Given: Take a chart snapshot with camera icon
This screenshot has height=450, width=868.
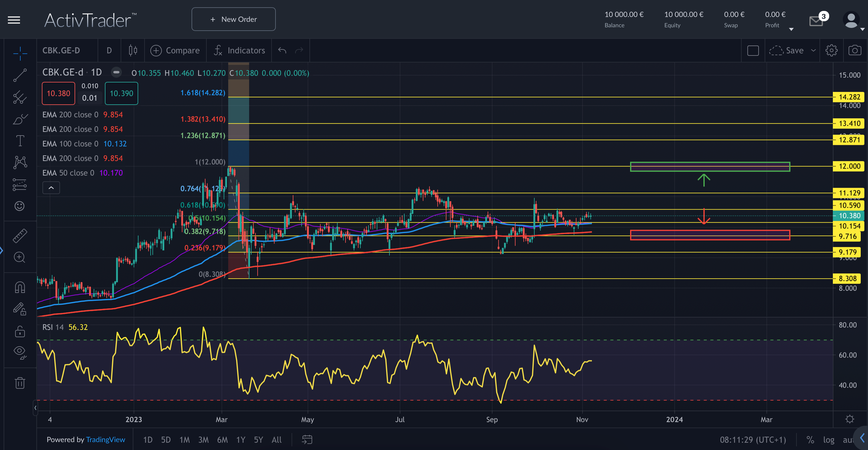Looking at the screenshot, I should coord(855,51).
